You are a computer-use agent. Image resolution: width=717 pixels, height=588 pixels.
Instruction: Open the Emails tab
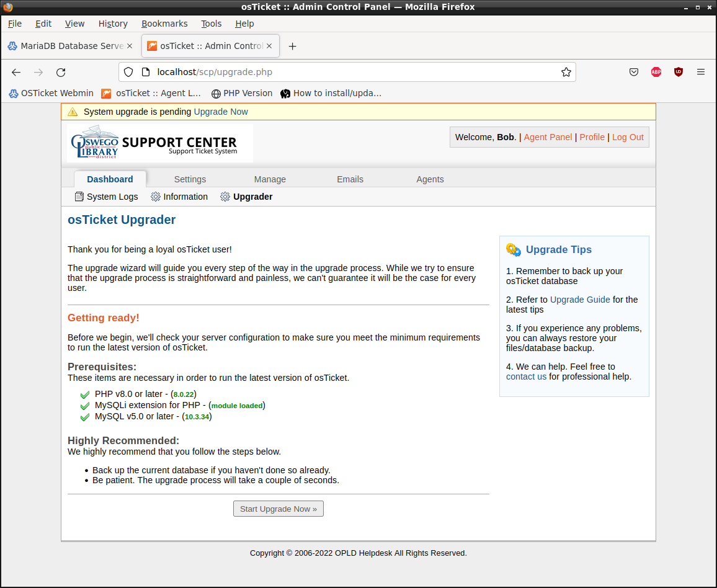350,179
